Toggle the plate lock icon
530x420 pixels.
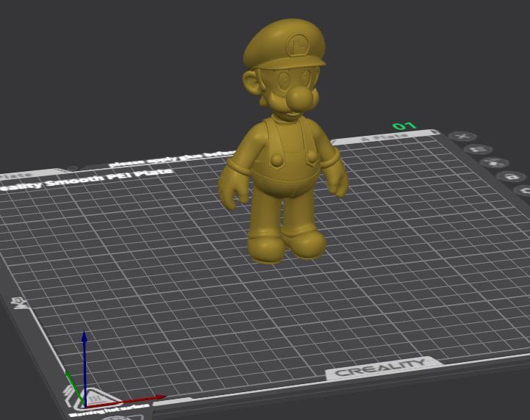click(x=511, y=176)
